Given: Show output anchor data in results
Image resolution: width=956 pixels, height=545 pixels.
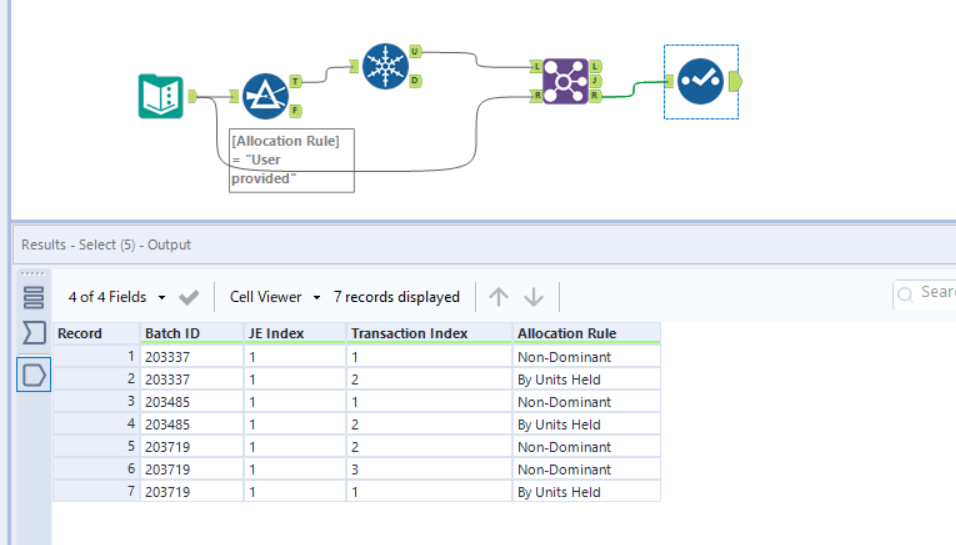Looking at the screenshot, I should pyautogui.click(x=34, y=375).
